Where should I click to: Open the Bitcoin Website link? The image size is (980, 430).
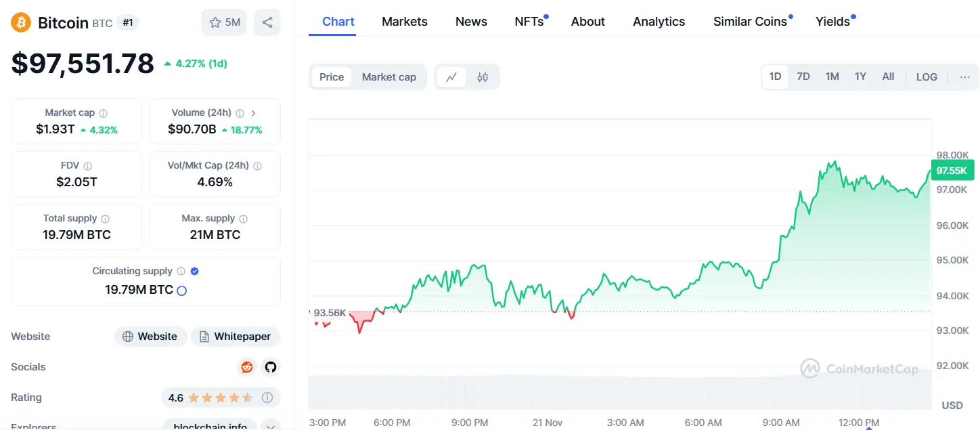tap(150, 337)
